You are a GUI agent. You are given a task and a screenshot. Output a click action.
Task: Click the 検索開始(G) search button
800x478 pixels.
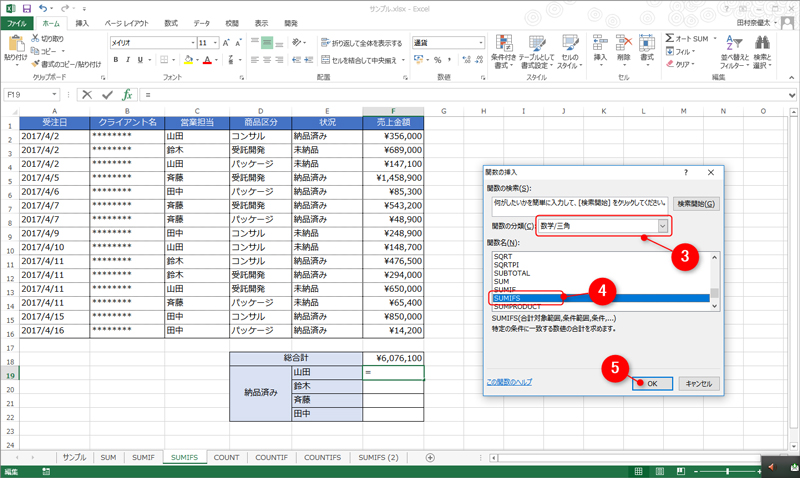click(696, 204)
